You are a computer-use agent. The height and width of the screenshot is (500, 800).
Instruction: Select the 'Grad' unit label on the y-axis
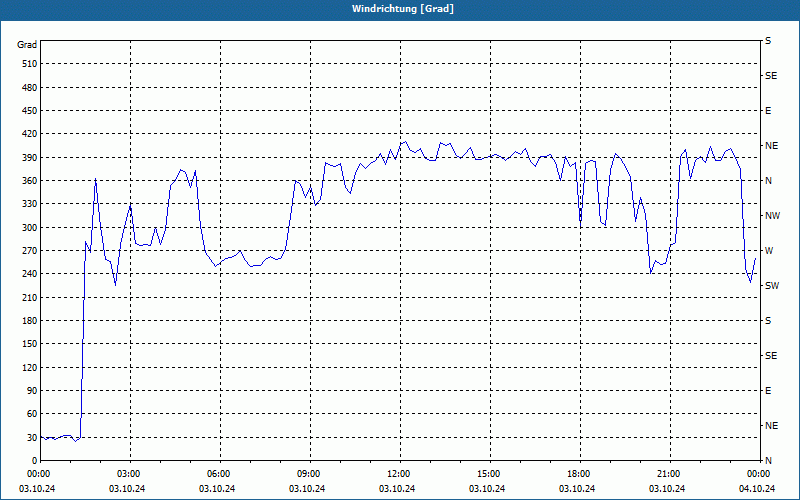pos(27,45)
